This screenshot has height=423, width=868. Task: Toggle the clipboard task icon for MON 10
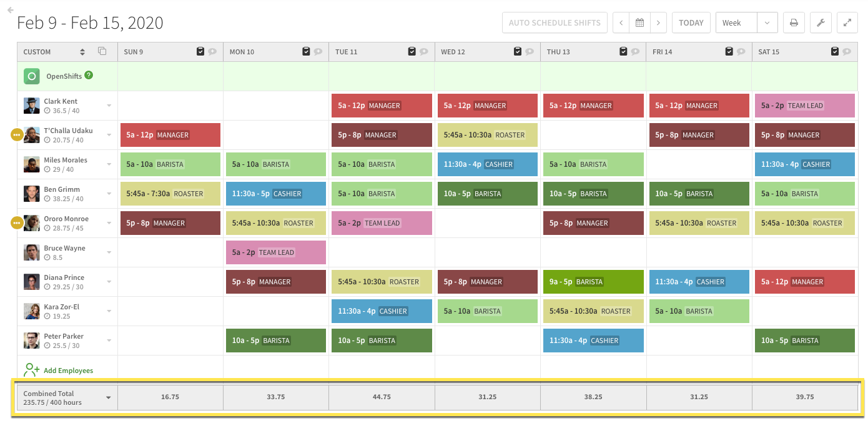[x=306, y=52]
